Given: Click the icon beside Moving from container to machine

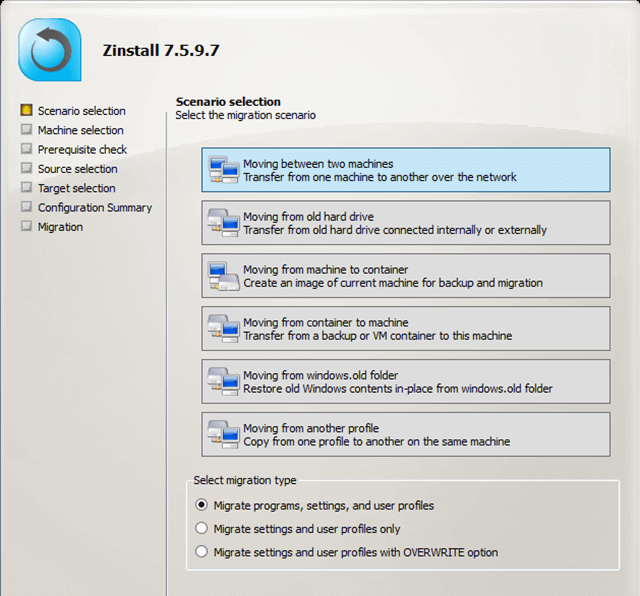Looking at the screenshot, I should click(223, 328).
